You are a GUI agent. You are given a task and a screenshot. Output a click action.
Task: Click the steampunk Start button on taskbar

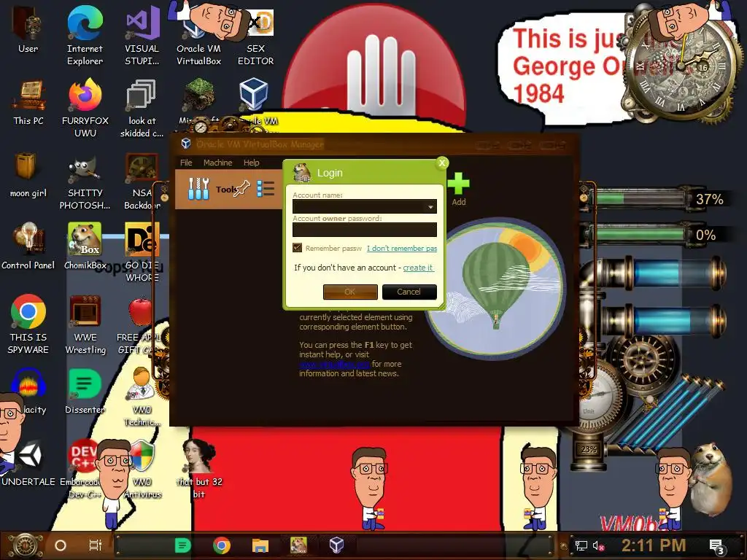tap(26, 545)
